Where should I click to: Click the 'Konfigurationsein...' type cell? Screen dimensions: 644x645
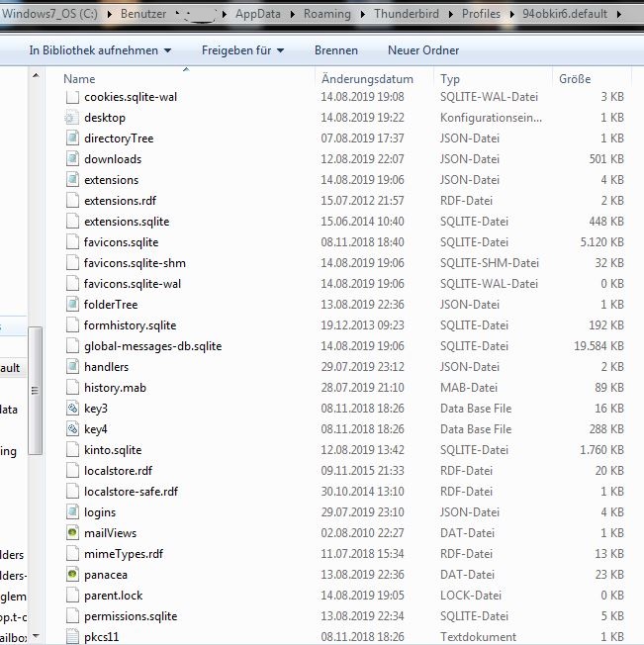(491, 118)
